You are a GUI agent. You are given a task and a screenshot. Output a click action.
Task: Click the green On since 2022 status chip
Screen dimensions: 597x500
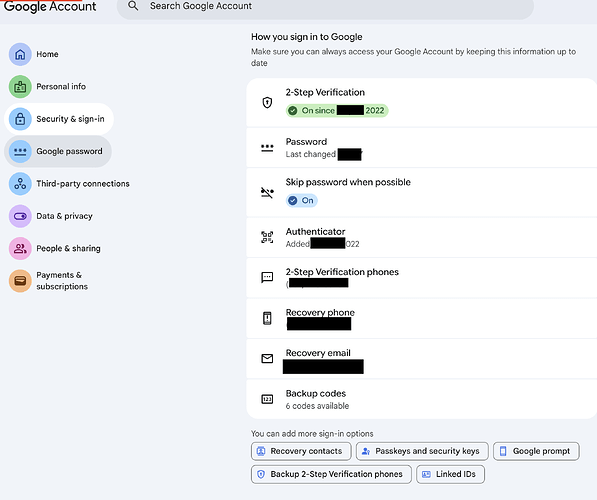[x=337, y=110]
